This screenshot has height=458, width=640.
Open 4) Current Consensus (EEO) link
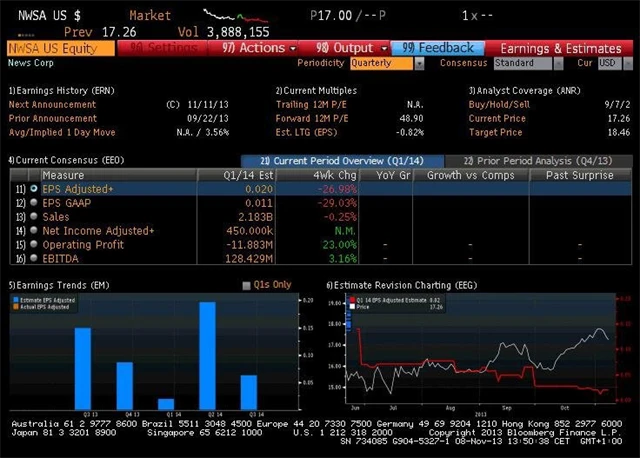67,160
